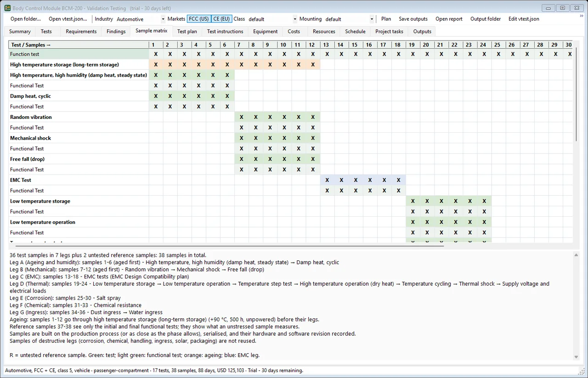
Task: Switch to the Tests tab
Action: 46,32
